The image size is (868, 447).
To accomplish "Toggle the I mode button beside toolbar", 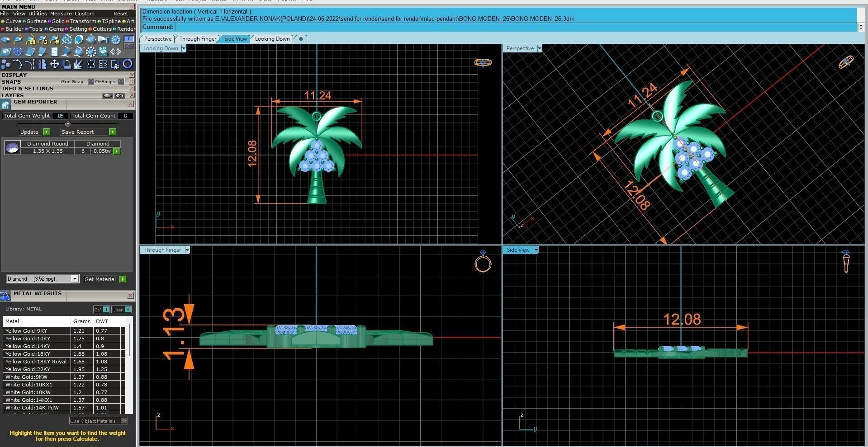I will click(129, 38).
